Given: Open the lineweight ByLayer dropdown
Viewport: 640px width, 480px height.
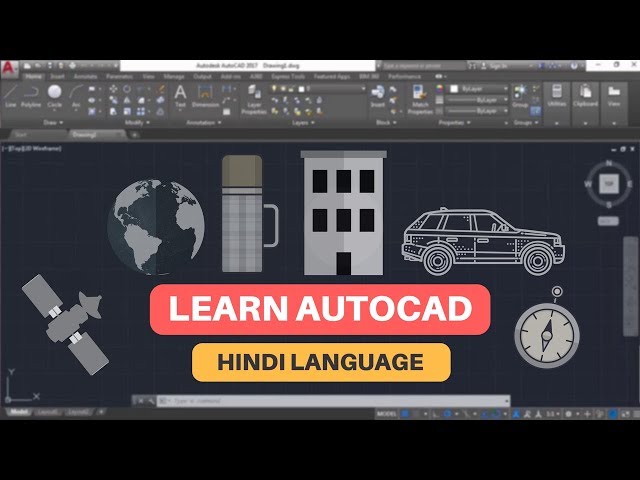Looking at the screenshot, I should [x=477, y=100].
